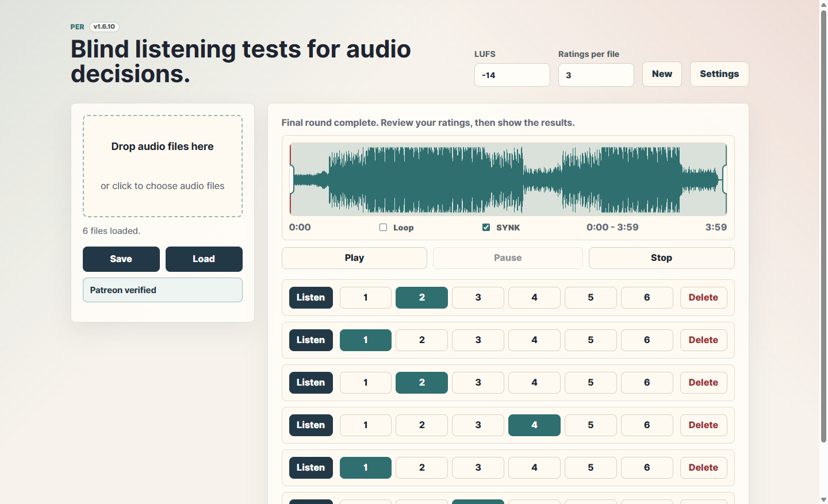
Task: Select rating 1 in the fifth row
Action: click(x=366, y=468)
